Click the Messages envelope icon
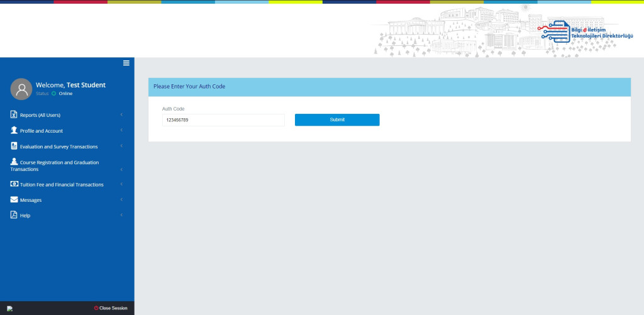The height and width of the screenshot is (315, 644). click(x=14, y=200)
